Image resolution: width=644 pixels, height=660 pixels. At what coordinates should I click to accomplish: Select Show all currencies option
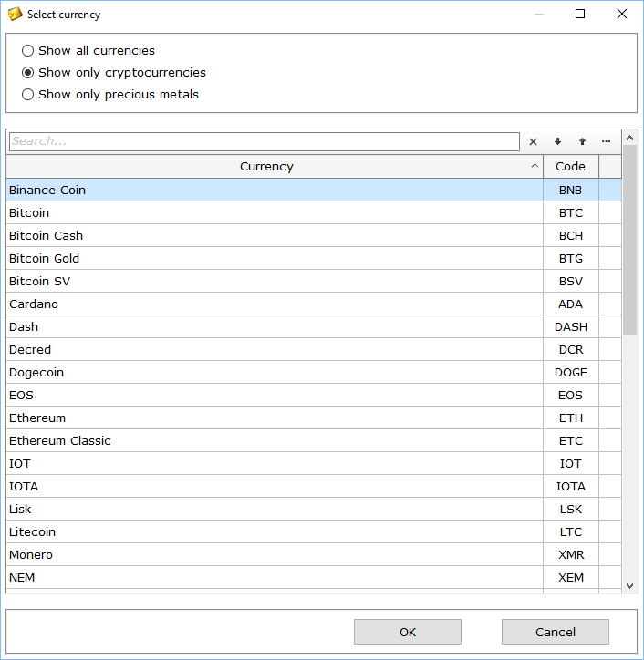click(x=88, y=50)
